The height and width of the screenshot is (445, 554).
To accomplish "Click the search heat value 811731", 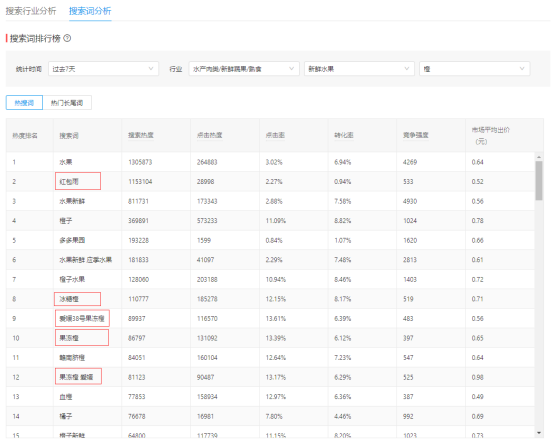I will pyautogui.click(x=138, y=201).
